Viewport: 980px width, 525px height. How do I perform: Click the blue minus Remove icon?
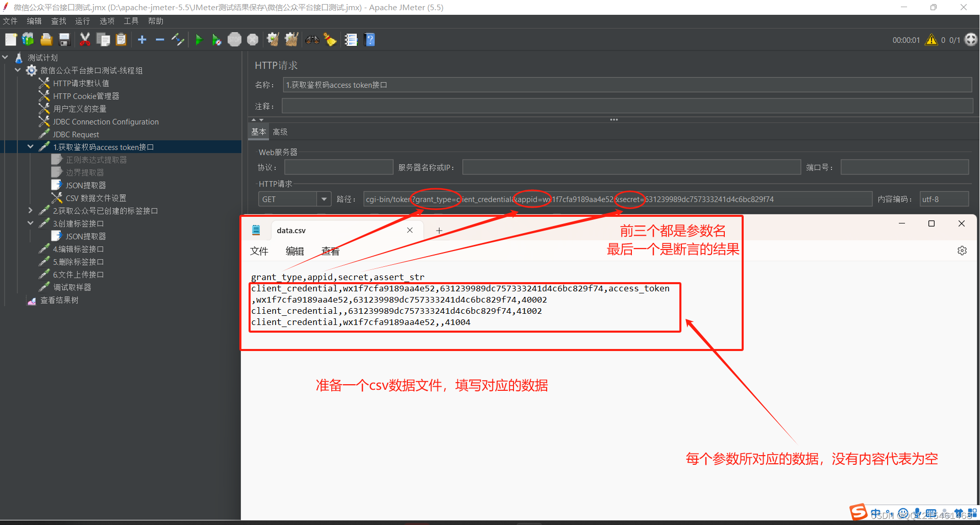tap(160, 40)
